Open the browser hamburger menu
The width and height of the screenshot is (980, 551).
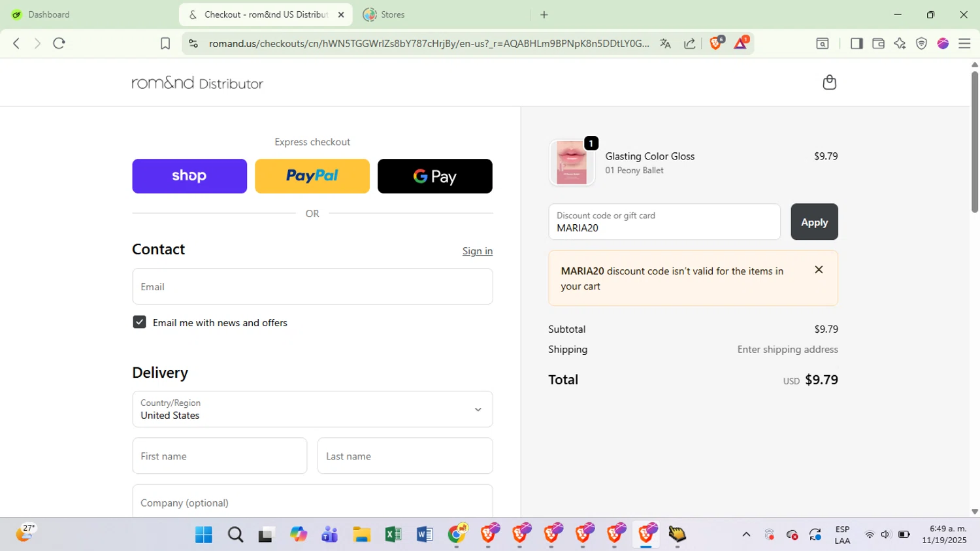(964, 44)
